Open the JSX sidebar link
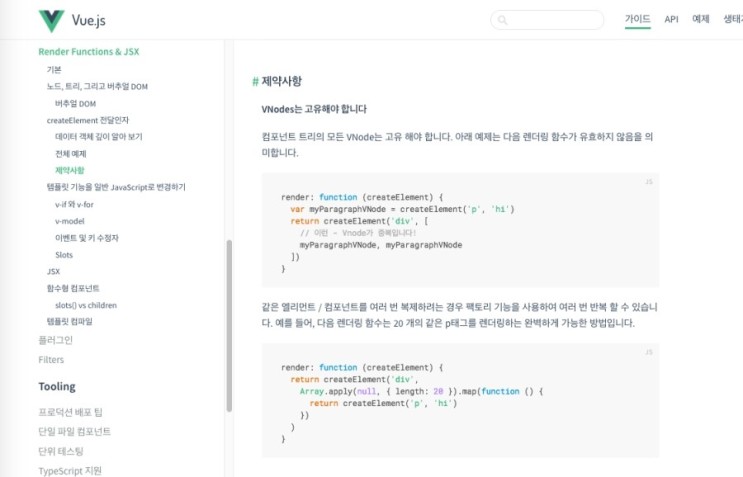Screen dimensions: 743x477 [x=53, y=271]
